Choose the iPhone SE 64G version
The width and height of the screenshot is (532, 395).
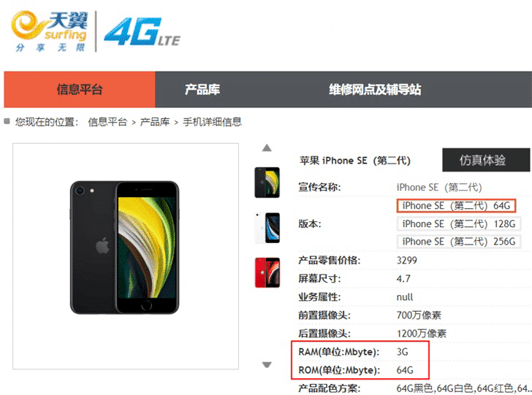click(x=456, y=206)
